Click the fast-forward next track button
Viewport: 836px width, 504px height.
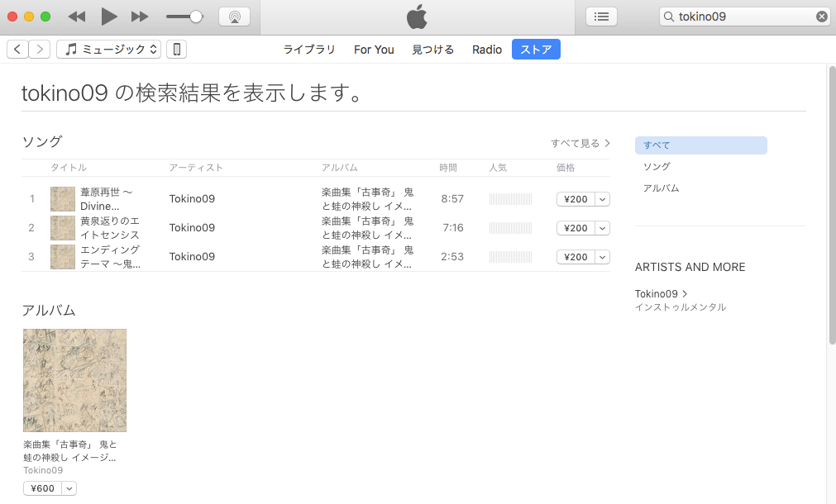point(140,17)
